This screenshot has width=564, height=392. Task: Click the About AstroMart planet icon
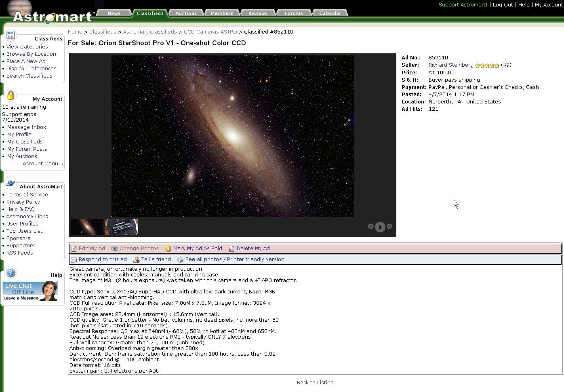tap(11, 183)
